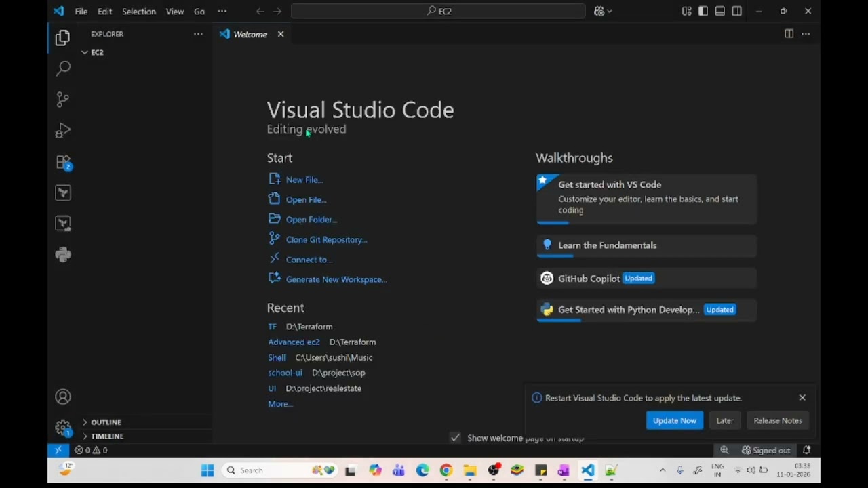Image resolution: width=868 pixels, height=488 pixels.
Task: Dismiss the update notification
Action: (x=802, y=398)
